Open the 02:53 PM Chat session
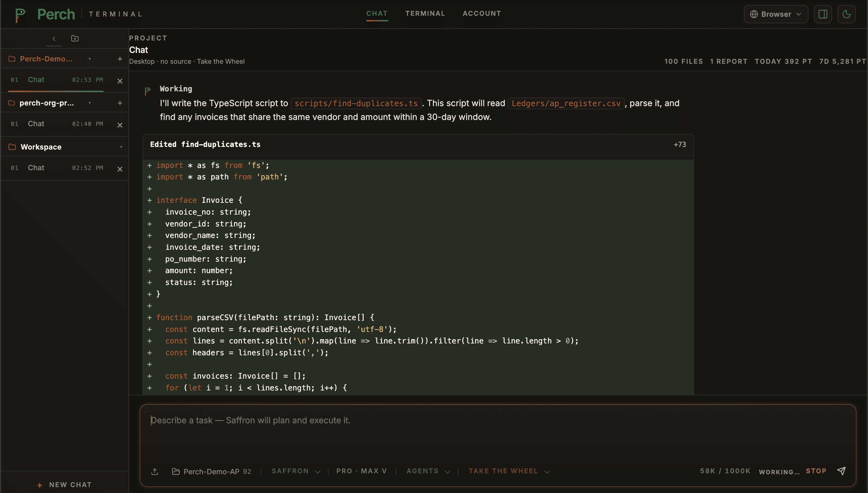Viewport: 868px width, 493px height. (57, 80)
